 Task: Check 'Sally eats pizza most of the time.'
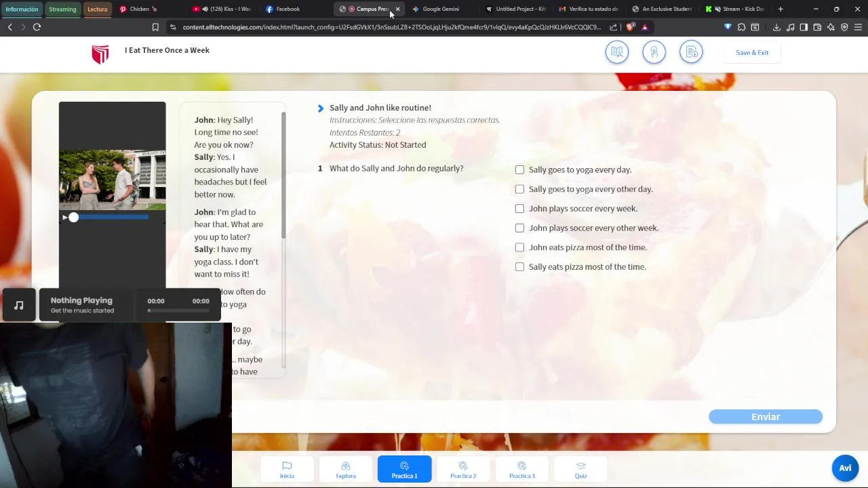519,267
